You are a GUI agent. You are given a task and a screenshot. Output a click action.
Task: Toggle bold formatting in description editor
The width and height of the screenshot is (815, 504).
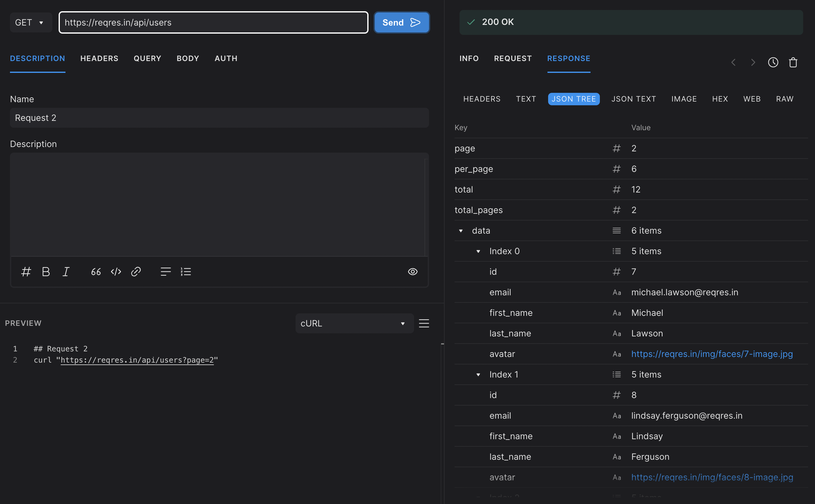(x=46, y=272)
